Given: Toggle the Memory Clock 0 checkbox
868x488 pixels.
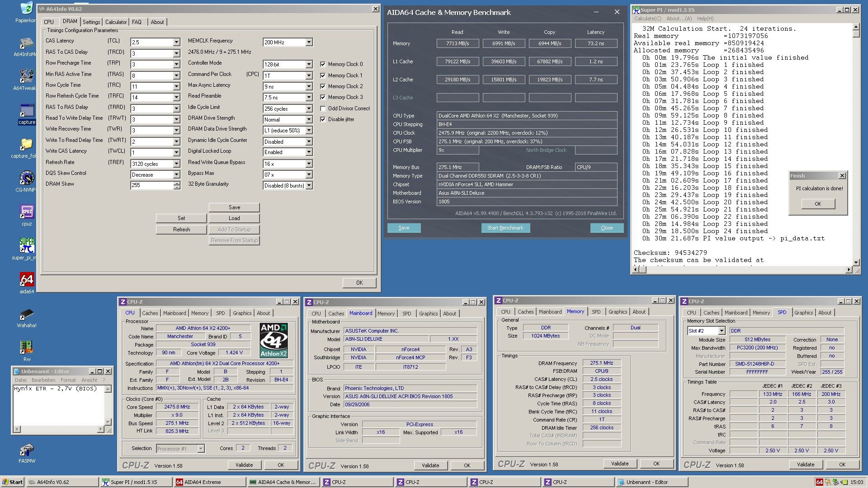Looking at the screenshot, I should 323,64.
